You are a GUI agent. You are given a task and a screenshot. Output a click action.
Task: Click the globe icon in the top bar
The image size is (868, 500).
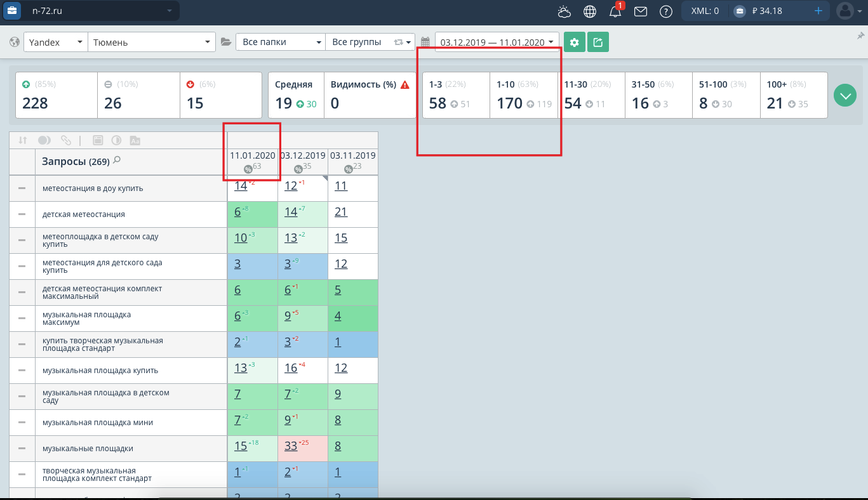[x=590, y=11]
